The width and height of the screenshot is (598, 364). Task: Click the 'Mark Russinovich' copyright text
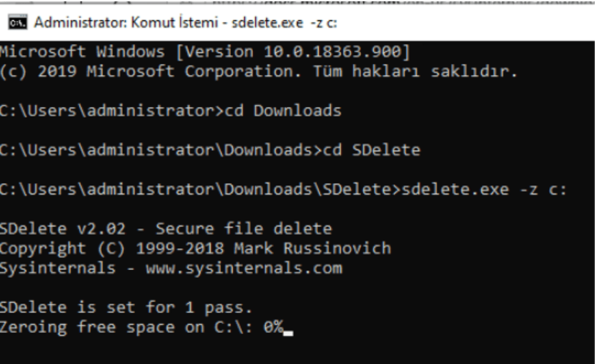pos(336,248)
